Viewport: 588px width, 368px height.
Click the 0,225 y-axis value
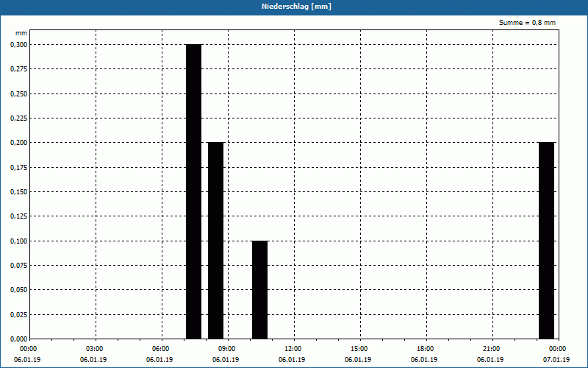tap(19, 118)
